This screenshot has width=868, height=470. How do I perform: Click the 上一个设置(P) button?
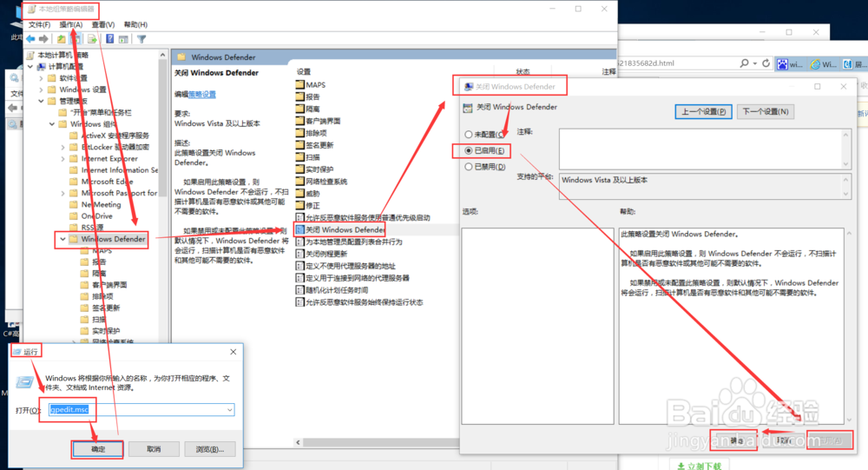(704, 111)
